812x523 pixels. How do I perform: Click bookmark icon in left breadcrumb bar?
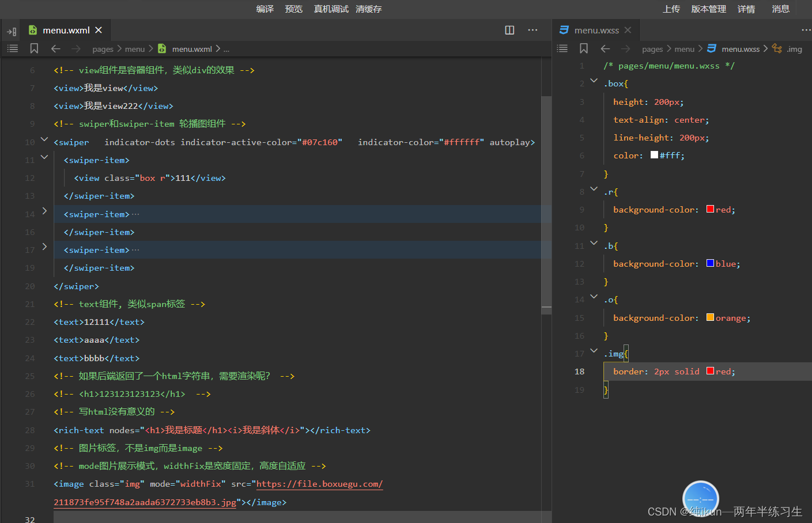34,49
